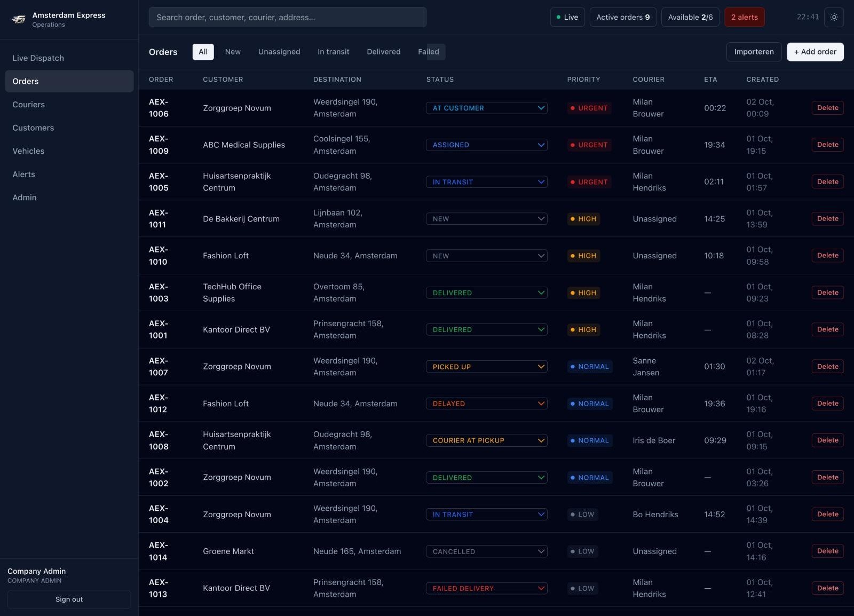The image size is (854, 616).
Task: Click the Amsterdam Express logo icon
Action: click(x=19, y=19)
